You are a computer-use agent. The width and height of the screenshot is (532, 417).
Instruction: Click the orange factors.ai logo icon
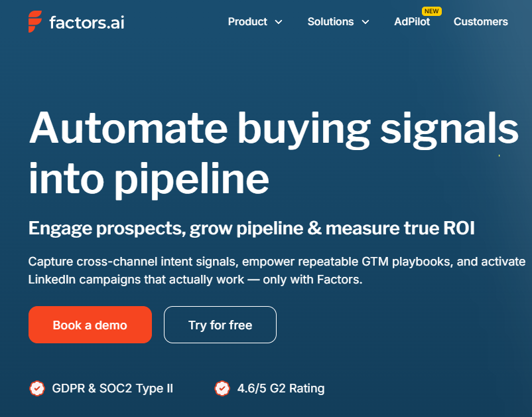tap(35, 21)
